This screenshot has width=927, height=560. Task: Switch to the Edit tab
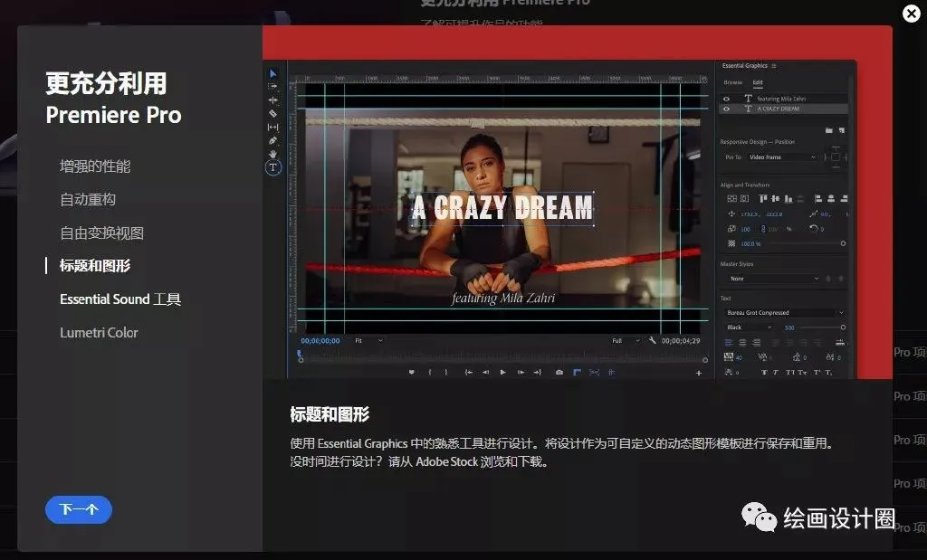tap(758, 82)
